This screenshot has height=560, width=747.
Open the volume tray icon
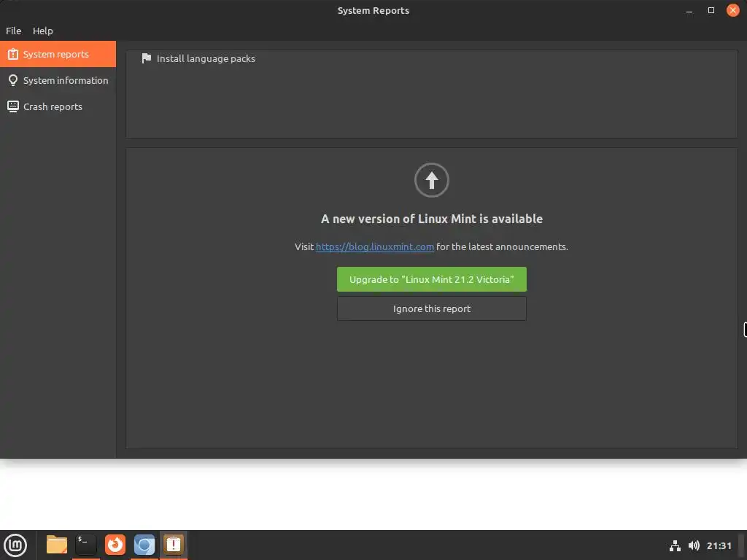pyautogui.click(x=694, y=545)
